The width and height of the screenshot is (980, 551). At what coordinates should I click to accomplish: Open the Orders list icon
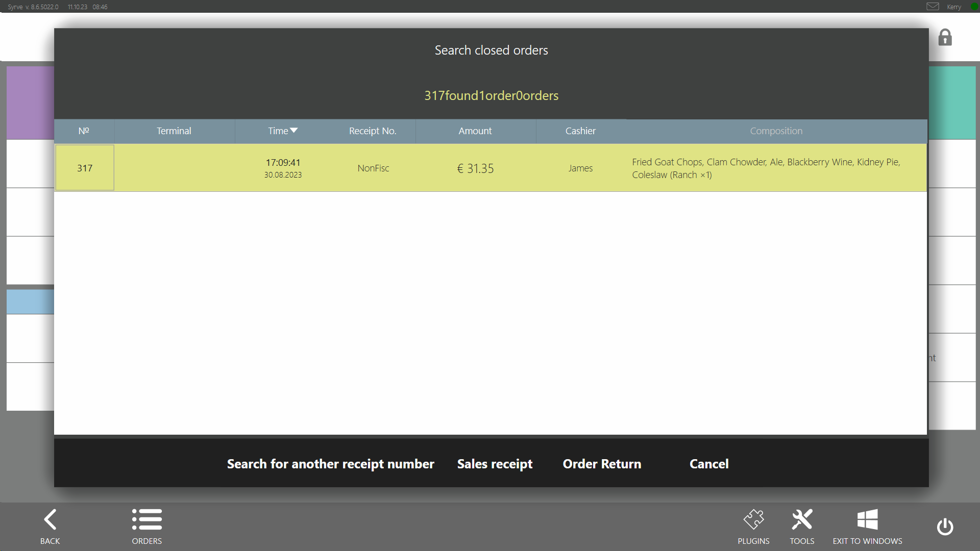coord(147,520)
